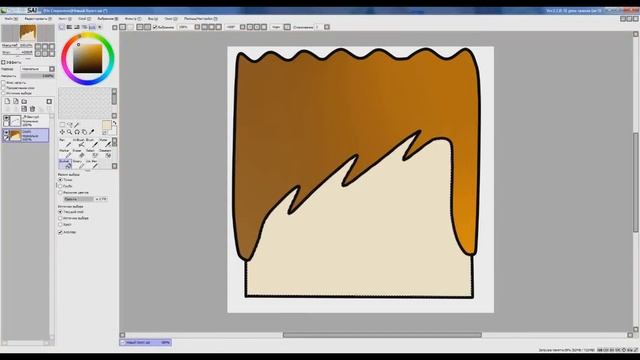The width and height of the screenshot is (640, 360).
Task: Select the AirBrush tool
Action: (78, 143)
